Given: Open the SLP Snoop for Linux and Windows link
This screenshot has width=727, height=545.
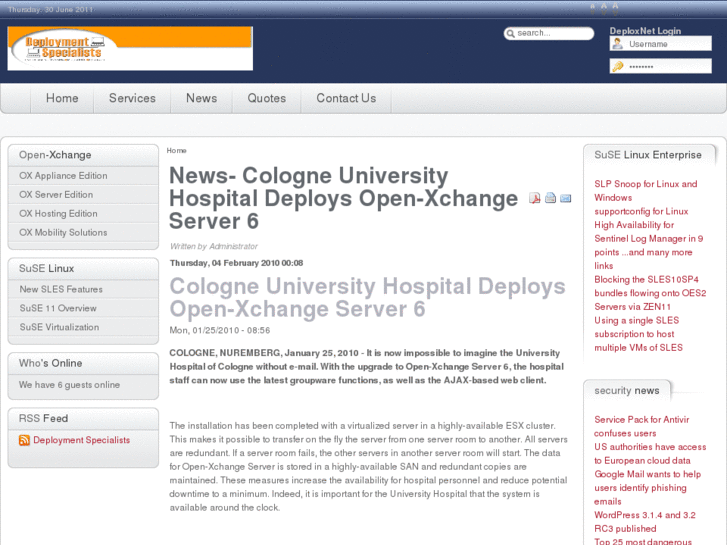Looking at the screenshot, I should click(x=645, y=191).
